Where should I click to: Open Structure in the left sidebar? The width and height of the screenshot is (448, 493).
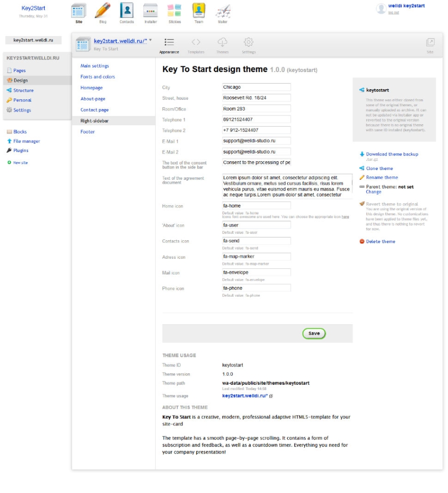23,91
